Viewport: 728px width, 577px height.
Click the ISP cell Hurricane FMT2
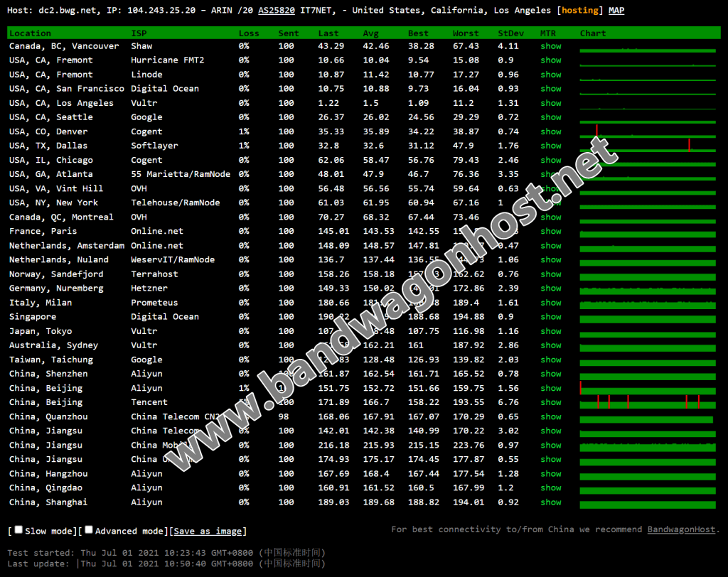click(167, 60)
